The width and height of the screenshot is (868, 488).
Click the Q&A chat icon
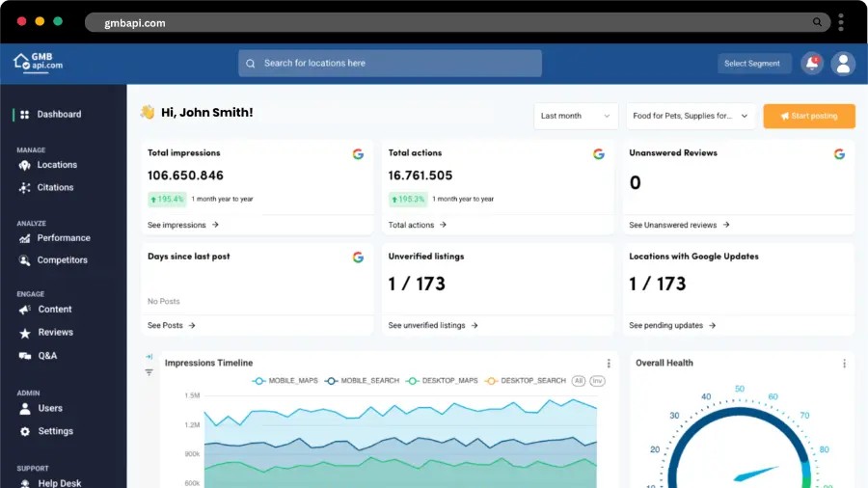[25, 356]
